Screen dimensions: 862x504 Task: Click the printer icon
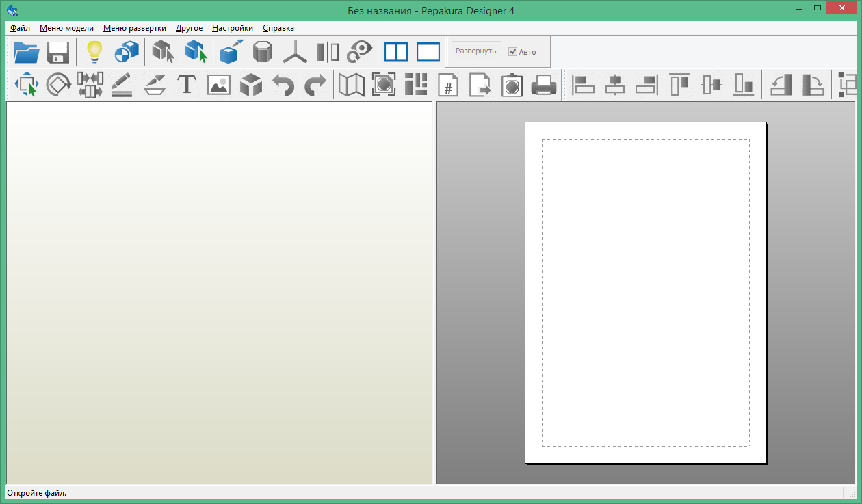544,85
